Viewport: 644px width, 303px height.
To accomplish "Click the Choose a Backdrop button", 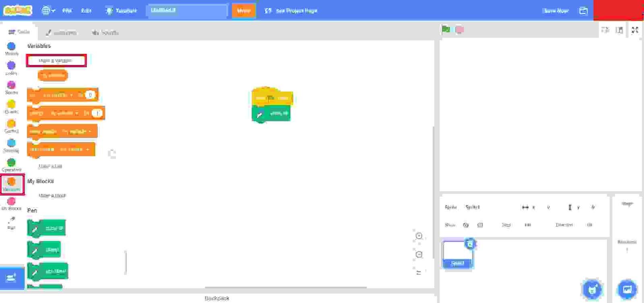I will [627, 289].
